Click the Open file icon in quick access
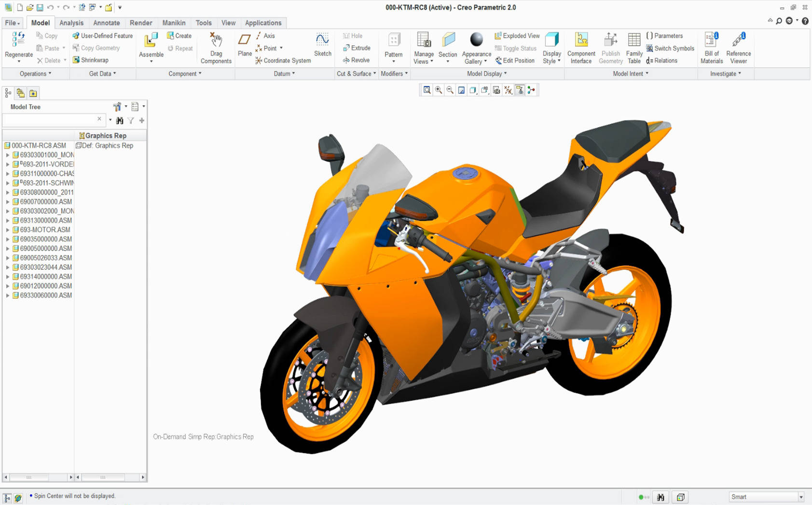The image size is (812, 505). tap(30, 7)
